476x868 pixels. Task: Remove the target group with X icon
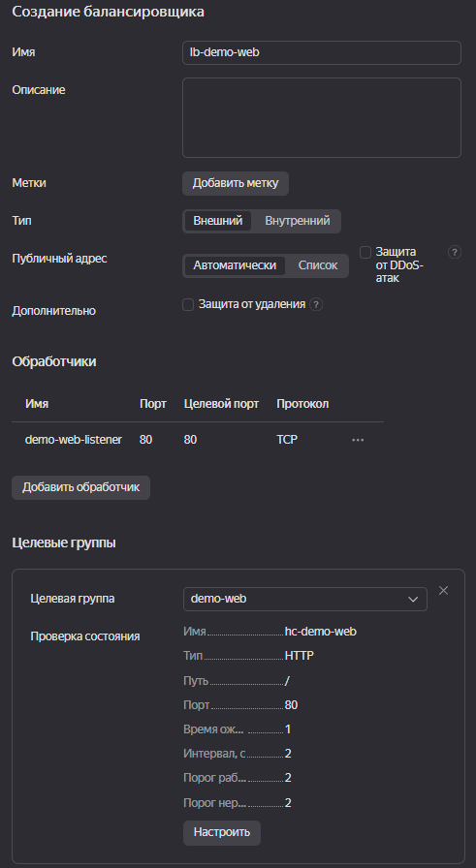coord(443,591)
